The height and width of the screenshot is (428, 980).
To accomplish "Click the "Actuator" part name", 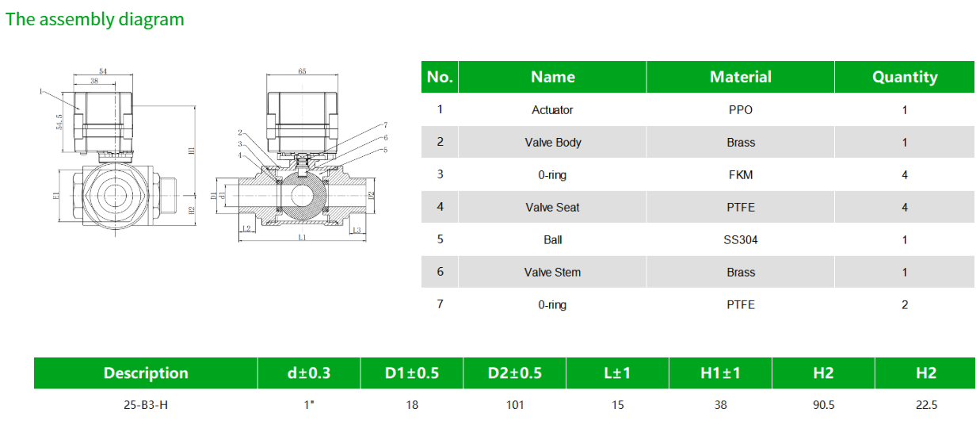I will (552, 110).
